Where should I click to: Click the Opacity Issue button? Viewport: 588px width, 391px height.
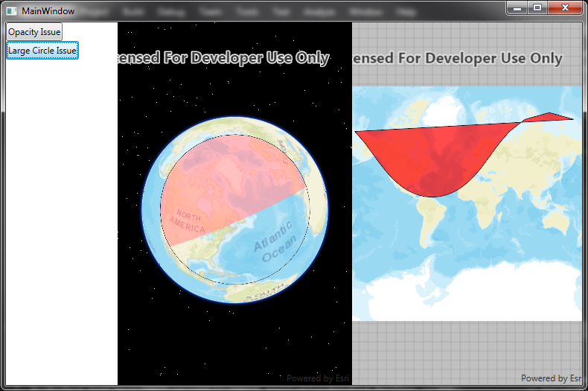click(x=33, y=32)
